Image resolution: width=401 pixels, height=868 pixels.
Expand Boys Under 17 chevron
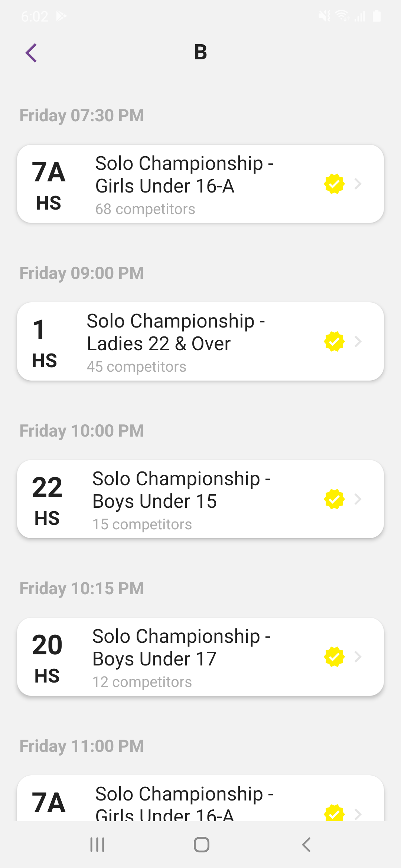click(358, 657)
